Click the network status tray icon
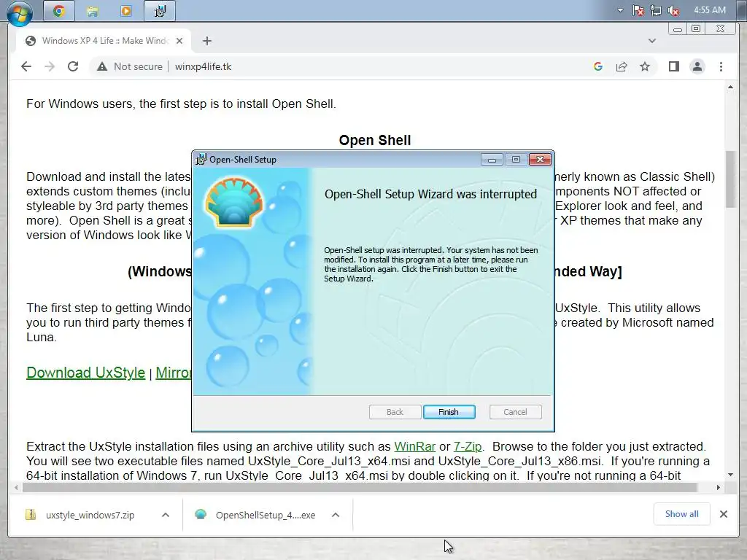Viewport: 747px width, 560px height. click(x=656, y=10)
